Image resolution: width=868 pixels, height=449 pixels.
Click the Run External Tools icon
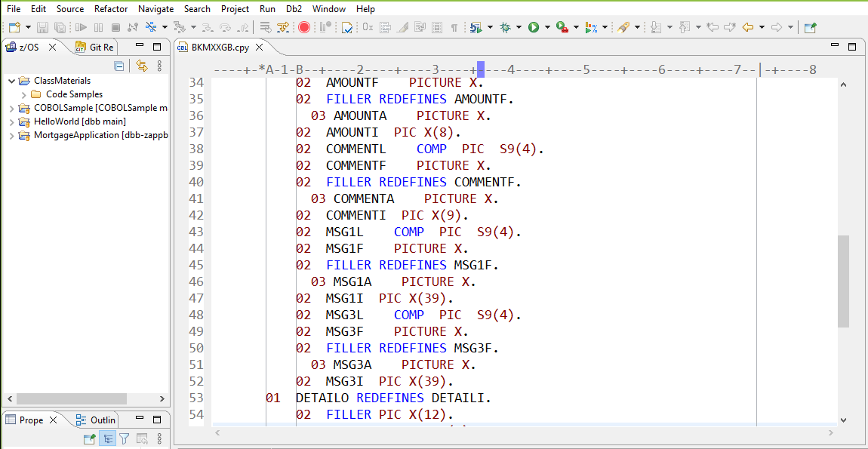pos(562,27)
